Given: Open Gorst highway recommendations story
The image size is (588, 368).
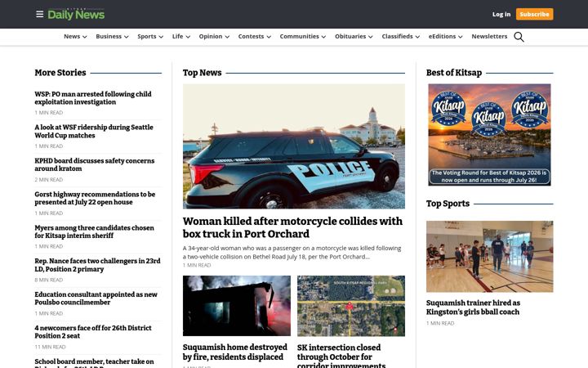Looking at the screenshot, I should pyautogui.click(x=95, y=198).
